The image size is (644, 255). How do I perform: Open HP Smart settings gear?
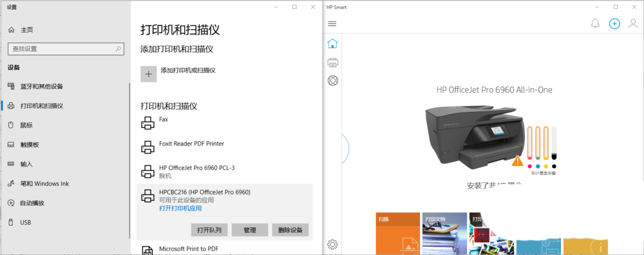click(x=332, y=245)
